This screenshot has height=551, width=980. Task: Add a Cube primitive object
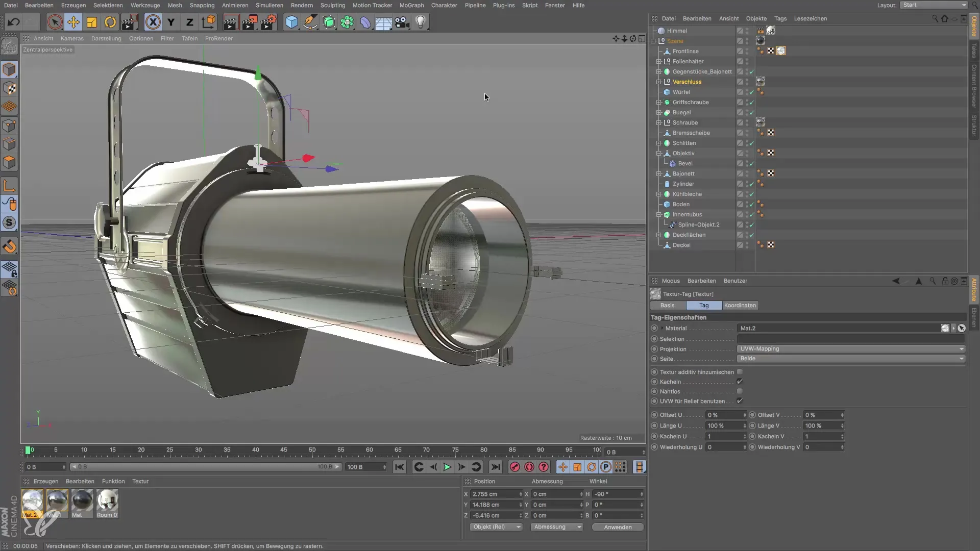pyautogui.click(x=291, y=22)
